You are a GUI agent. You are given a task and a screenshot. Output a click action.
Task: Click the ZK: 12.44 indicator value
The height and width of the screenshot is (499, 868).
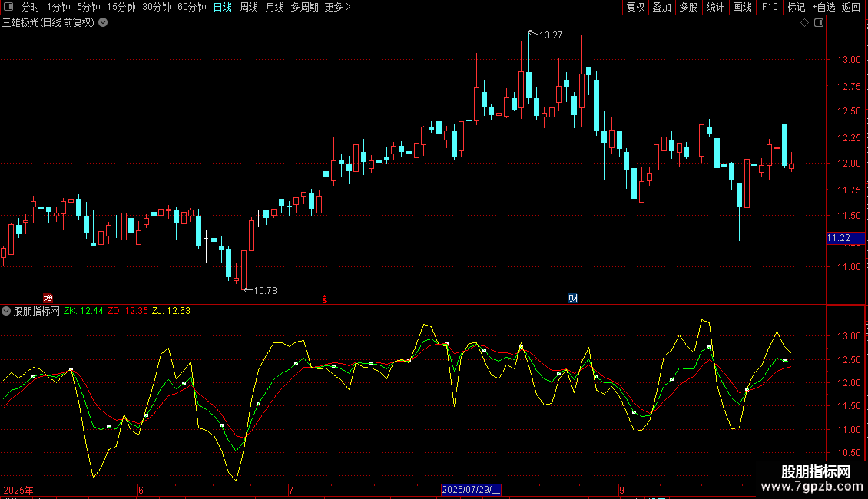pos(84,311)
